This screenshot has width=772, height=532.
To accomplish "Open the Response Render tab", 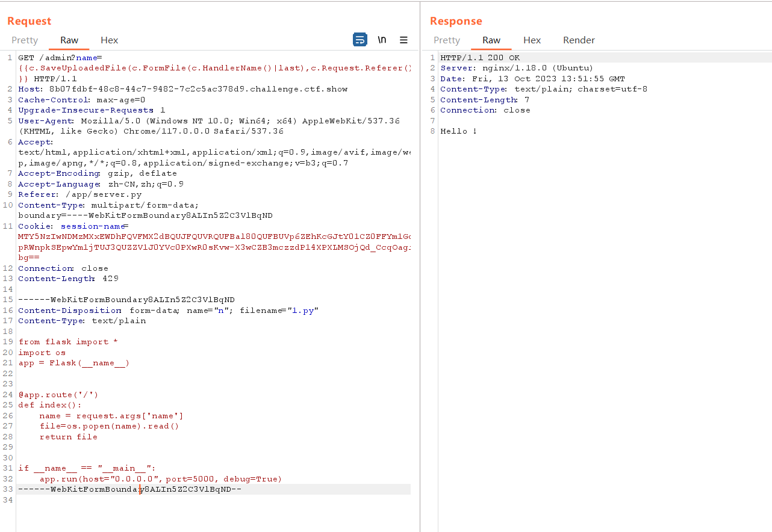I will [x=579, y=40].
